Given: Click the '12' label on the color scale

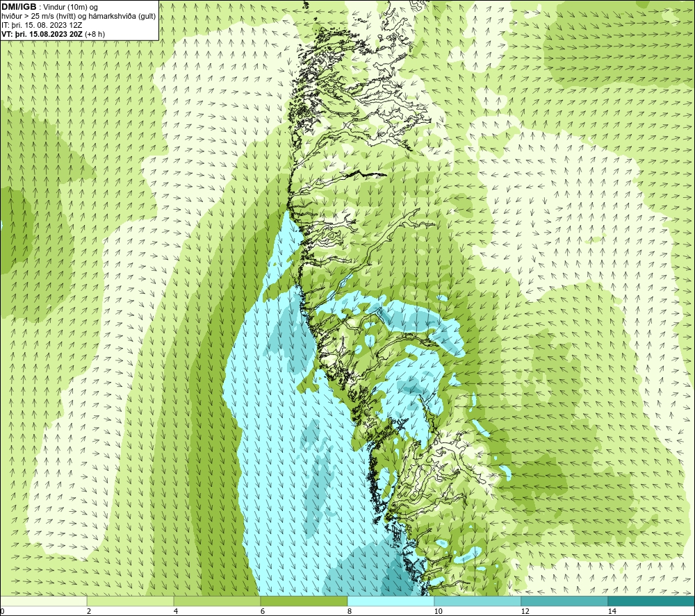Looking at the screenshot, I should [525, 611].
